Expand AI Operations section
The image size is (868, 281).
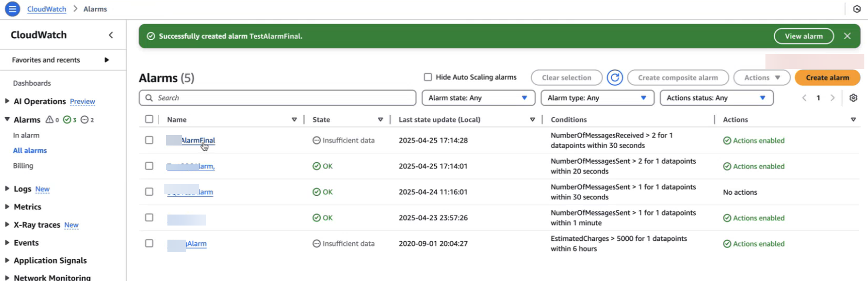(7, 101)
